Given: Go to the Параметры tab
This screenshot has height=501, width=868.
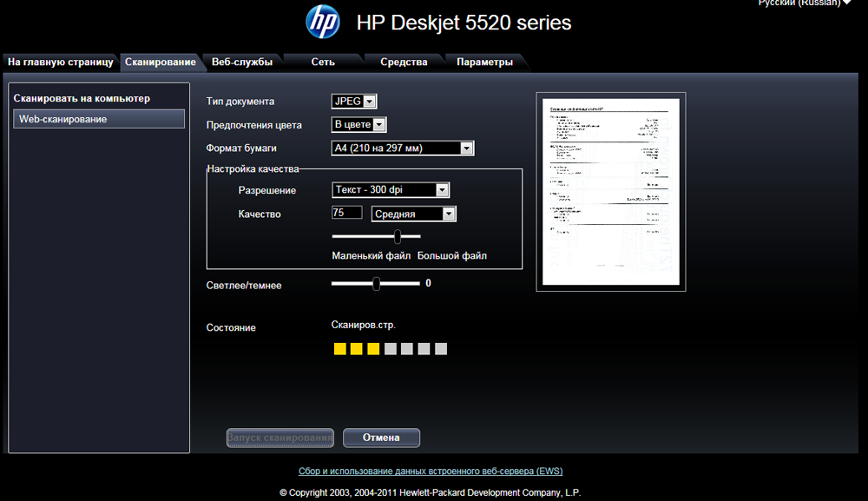Looking at the screenshot, I should click(x=484, y=62).
